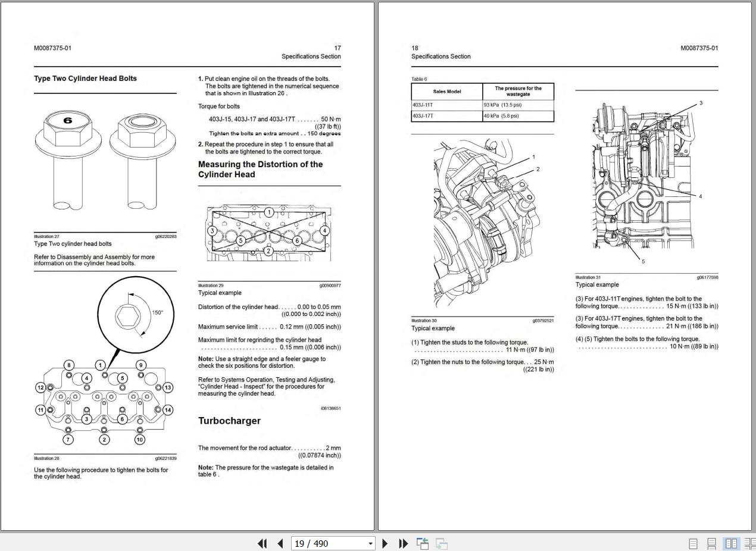Click the page number field showing 19 / 490
This screenshot has width=756, height=551.
coord(328,543)
